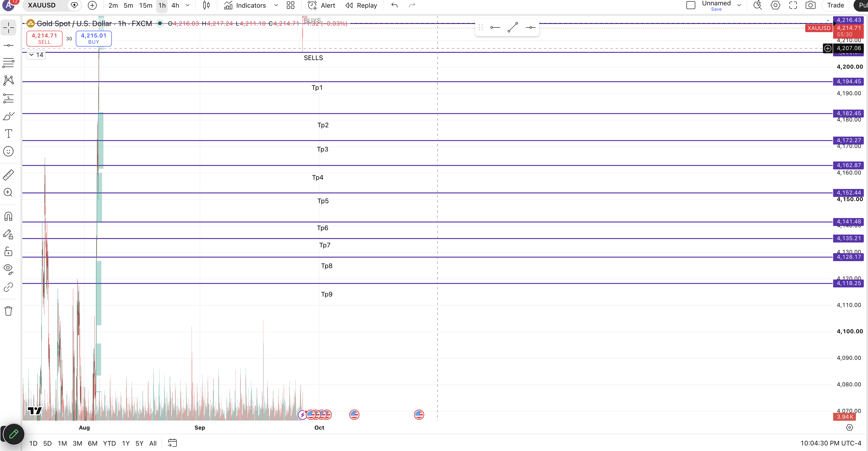Open the Trade panel button

click(835, 5)
